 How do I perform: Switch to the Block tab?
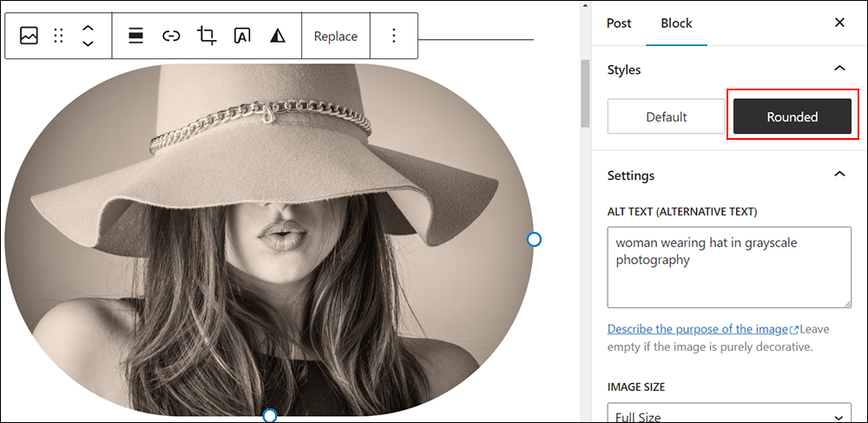[676, 23]
